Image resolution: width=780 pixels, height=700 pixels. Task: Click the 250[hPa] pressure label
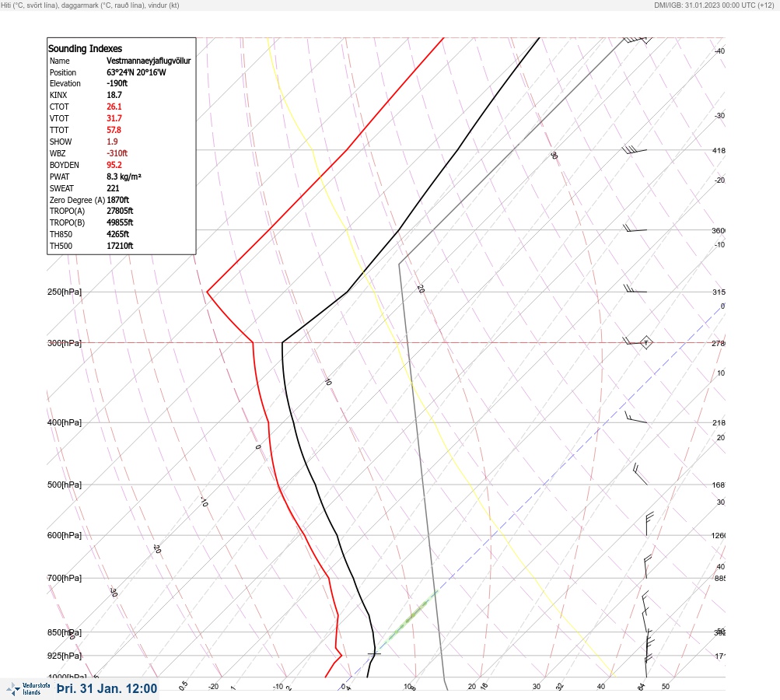click(65, 292)
